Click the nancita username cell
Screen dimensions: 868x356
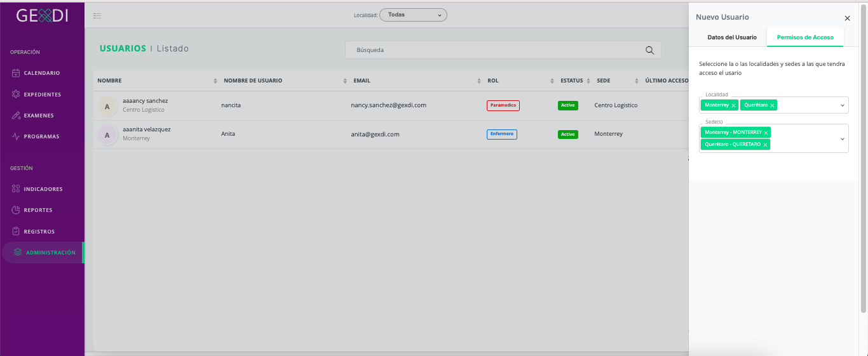(231, 105)
